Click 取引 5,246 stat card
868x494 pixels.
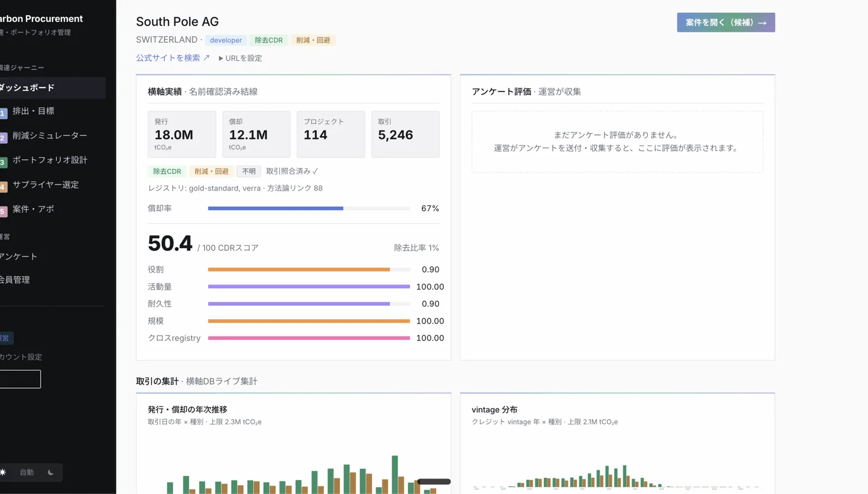[405, 134]
